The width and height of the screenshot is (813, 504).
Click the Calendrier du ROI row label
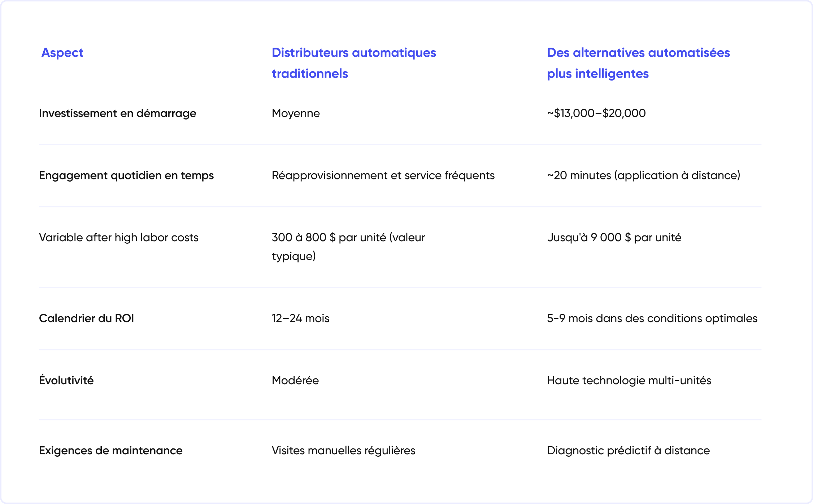[x=86, y=318]
